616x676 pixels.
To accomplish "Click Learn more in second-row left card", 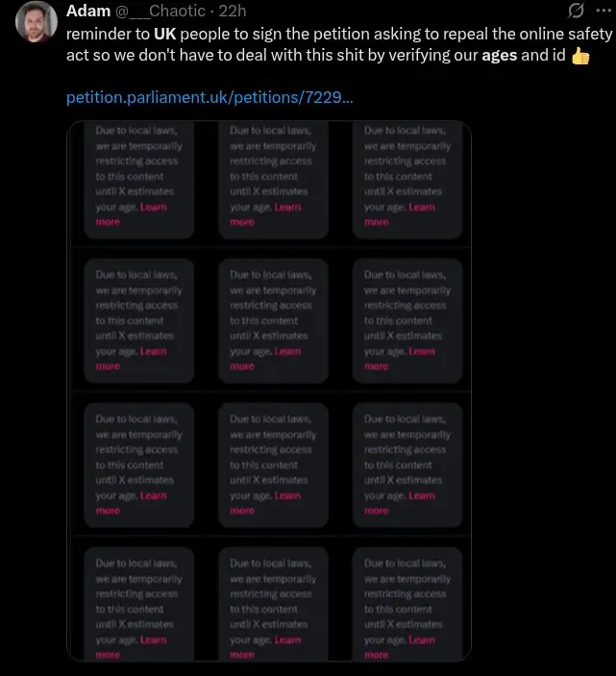I will click(154, 351).
